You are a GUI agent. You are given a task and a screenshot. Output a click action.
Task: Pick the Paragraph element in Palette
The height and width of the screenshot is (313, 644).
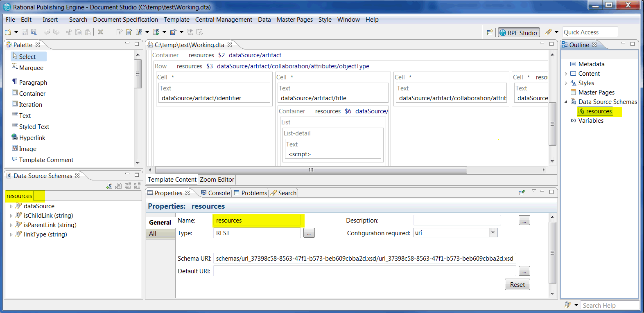point(29,82)
